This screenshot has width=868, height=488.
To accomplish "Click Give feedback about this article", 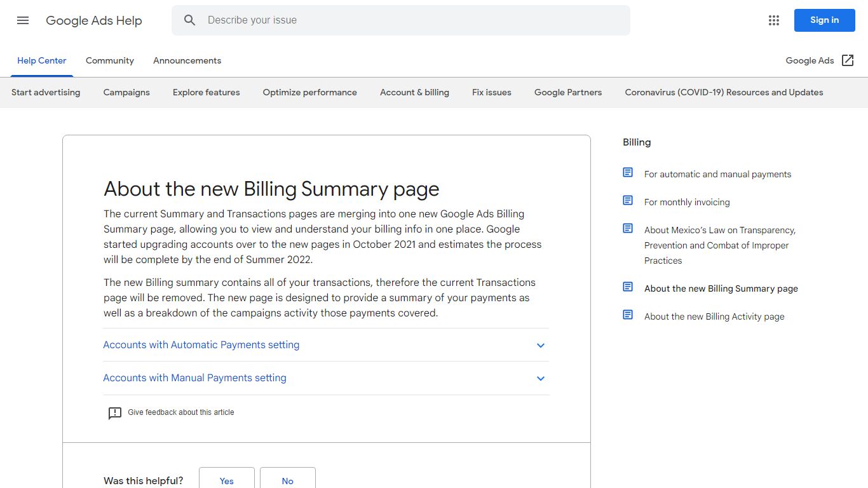I will tap(181, 413).
